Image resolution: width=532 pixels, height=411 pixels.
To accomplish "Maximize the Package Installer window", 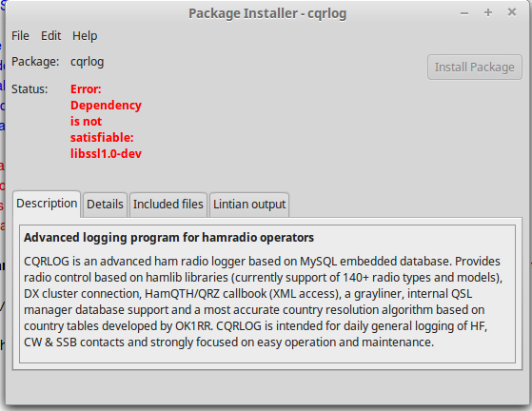I will 488,13.
